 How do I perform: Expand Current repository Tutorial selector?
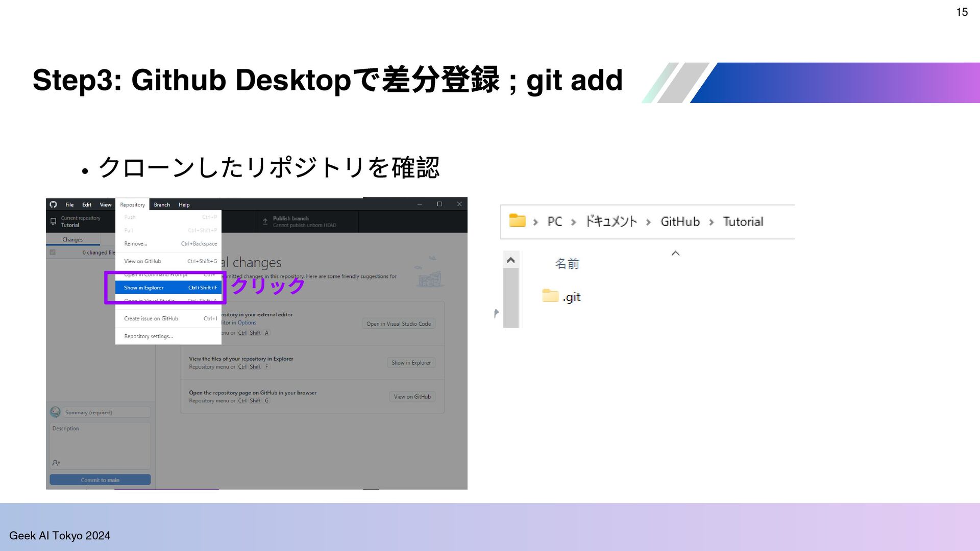[81, 221]
